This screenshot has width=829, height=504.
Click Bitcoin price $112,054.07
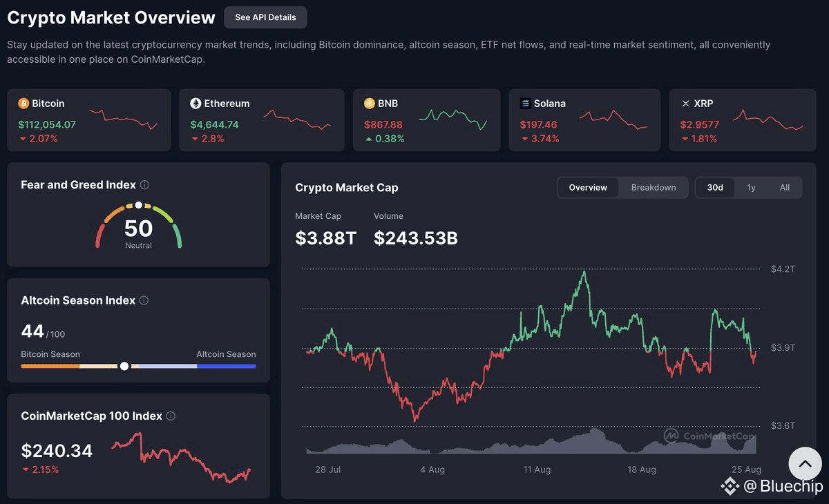[47, 125]
